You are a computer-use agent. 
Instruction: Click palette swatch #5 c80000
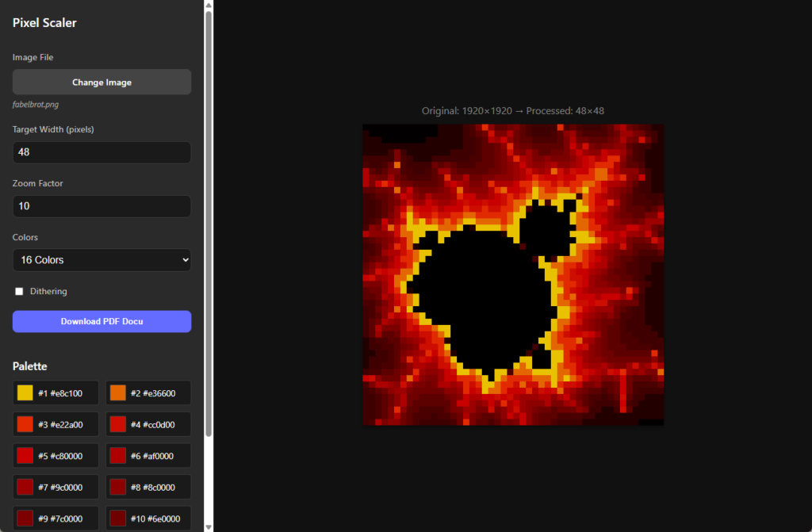coord(25,456)
